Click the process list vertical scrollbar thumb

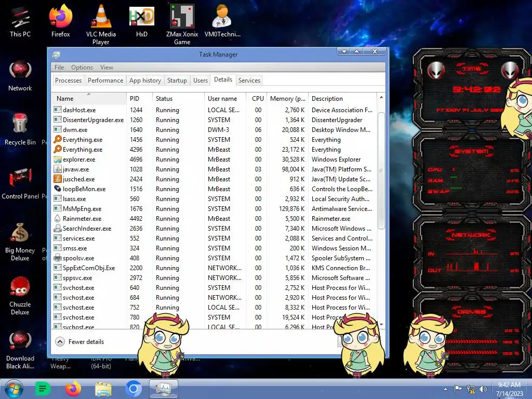coord(381,170)
